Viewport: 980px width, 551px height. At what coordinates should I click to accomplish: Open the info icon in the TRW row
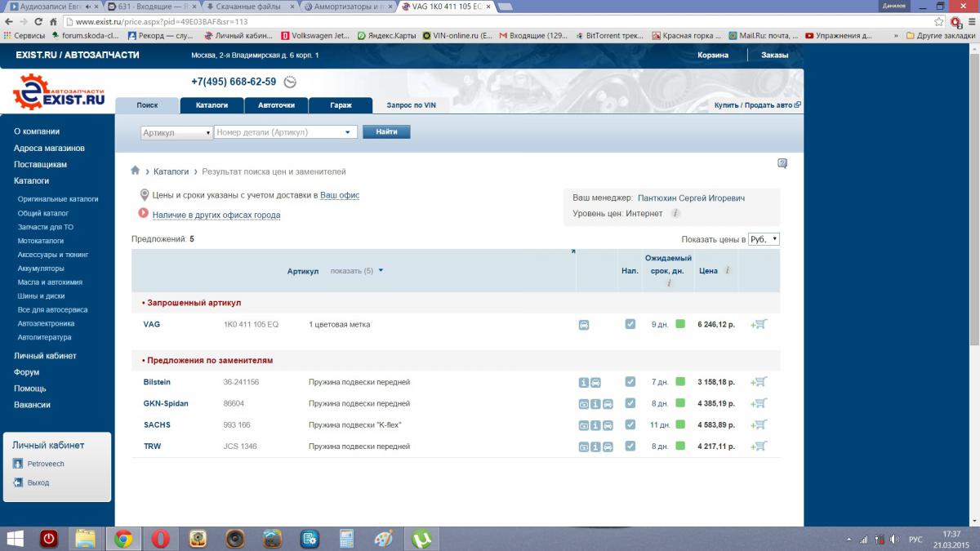(596, 447)
